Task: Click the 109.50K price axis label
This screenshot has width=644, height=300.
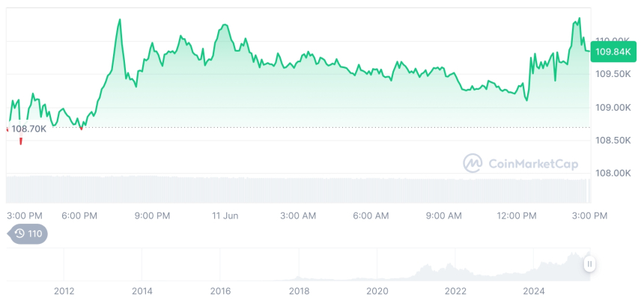Action: (x=612, y=75)
